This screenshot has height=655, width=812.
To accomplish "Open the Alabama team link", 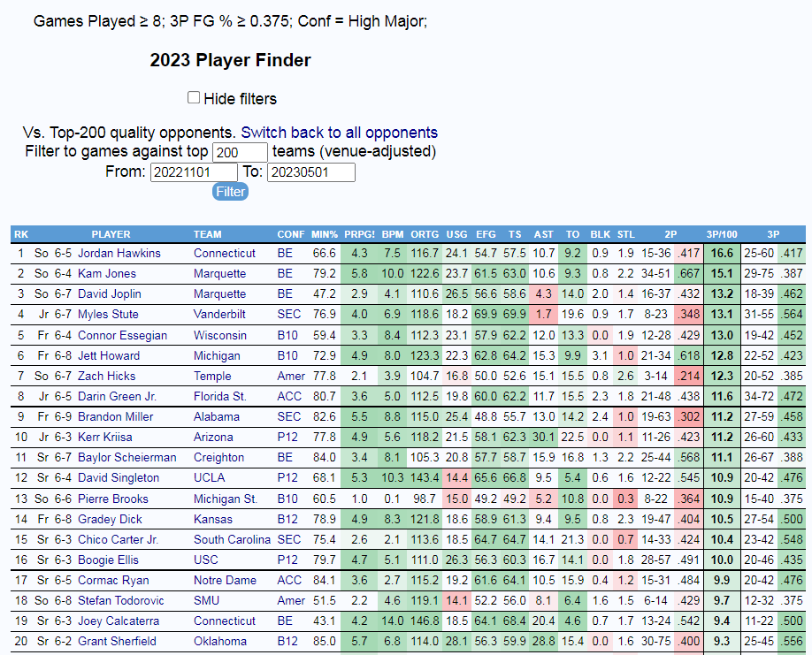I will pyautogui.click(x=217, y=416).
